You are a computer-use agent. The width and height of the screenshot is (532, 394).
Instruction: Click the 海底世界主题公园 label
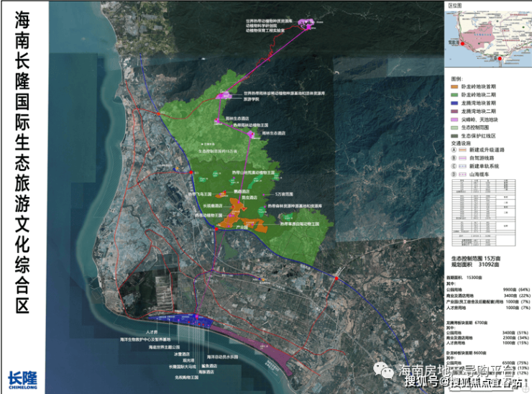[164, 347]
